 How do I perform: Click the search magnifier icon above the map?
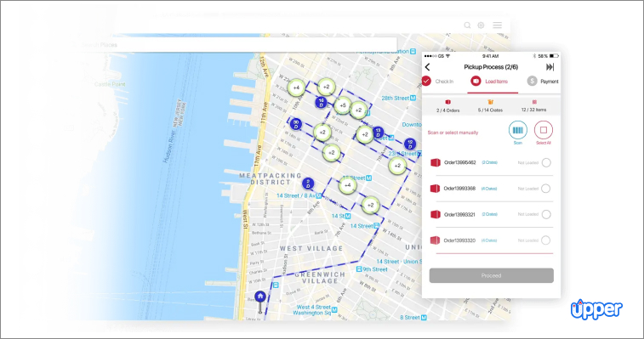[467, 25]
